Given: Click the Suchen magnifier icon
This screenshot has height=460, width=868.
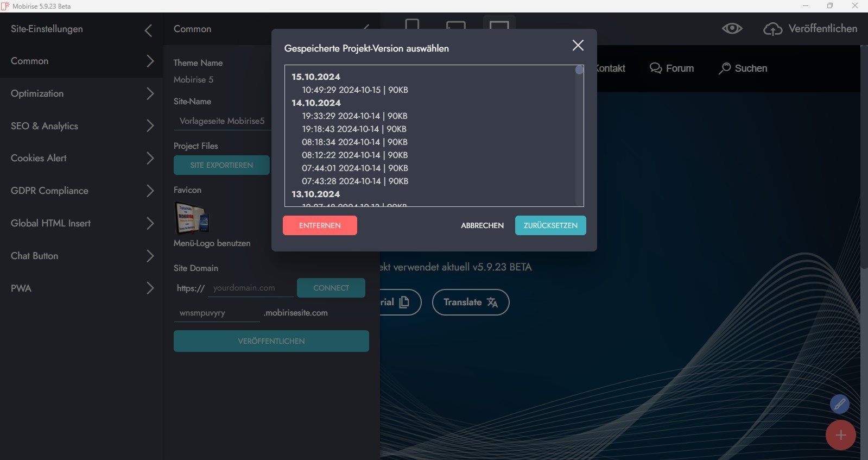Looking at the screenshot, I should (725, 68).
